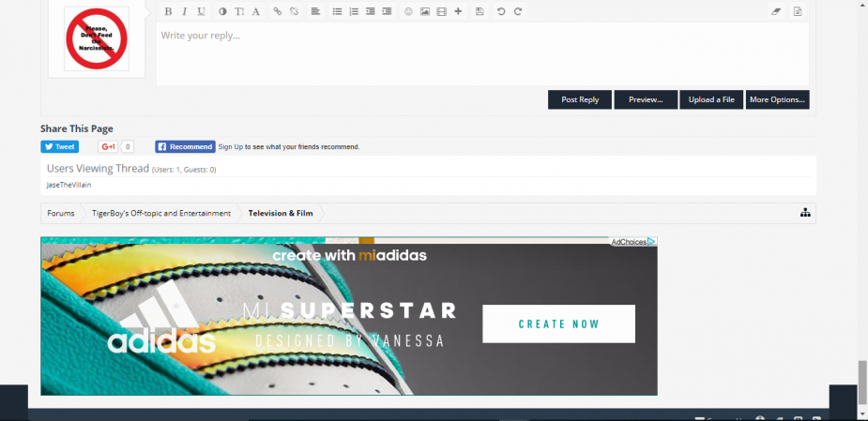
Task: Toggle underline formatting in reply editor
Action: (201, 11)
